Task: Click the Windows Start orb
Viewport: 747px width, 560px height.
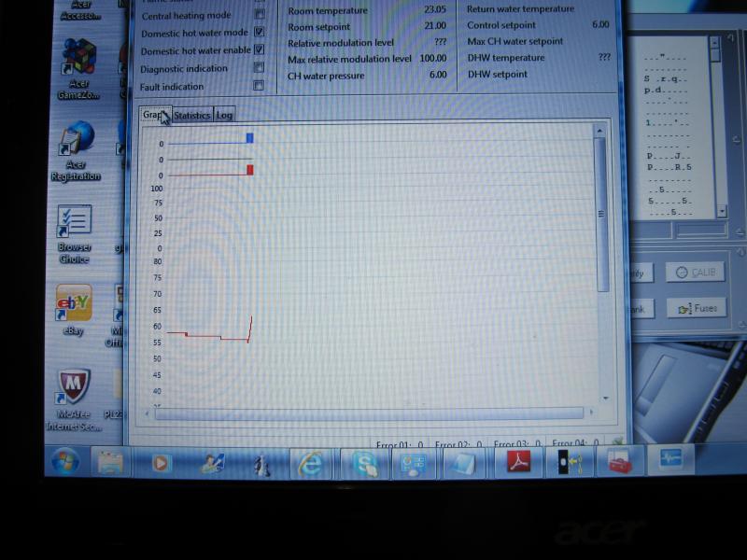Action: pos(64,461)
